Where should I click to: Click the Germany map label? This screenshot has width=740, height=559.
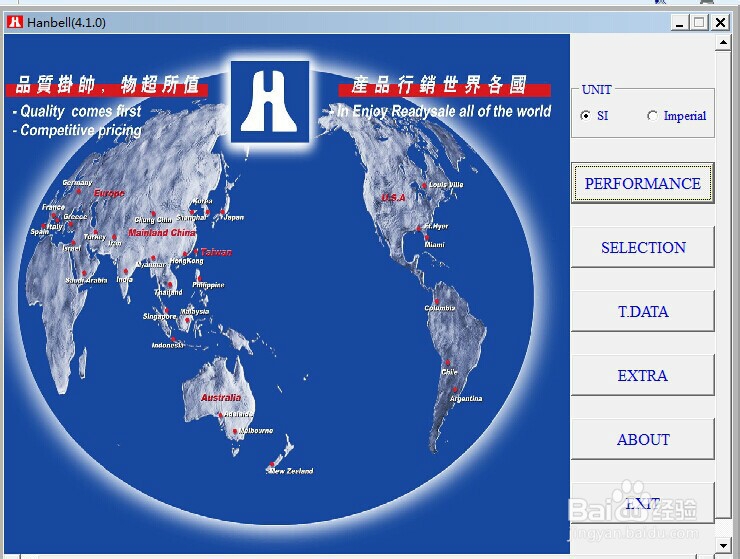[x=77, y=182]
